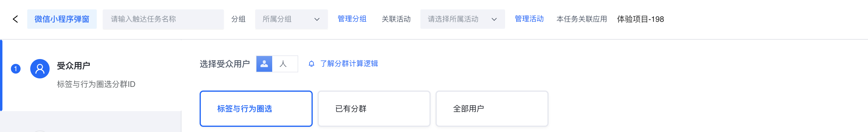Click the 微信小程序弹窗 tab label
The height and width of the screenshot is (132, 868).
tap(62, 19)
